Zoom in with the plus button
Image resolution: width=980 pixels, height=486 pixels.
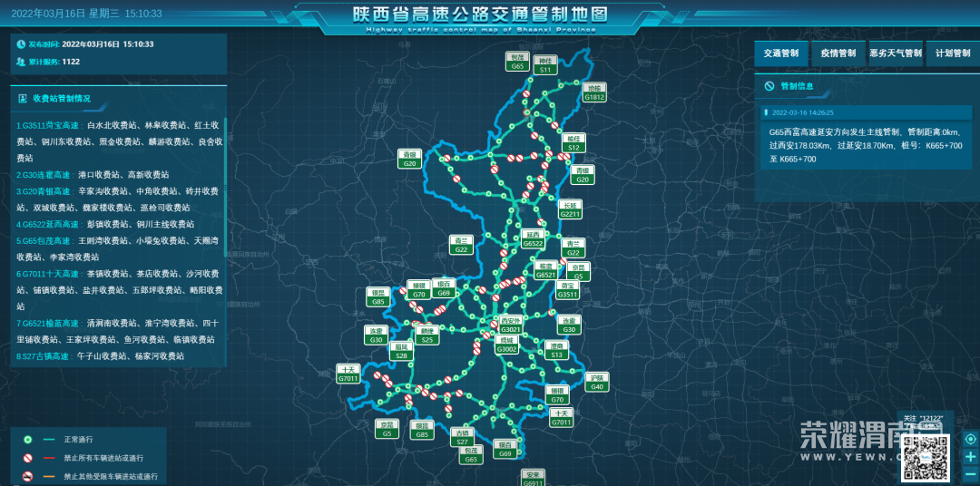[x=970, y=457]
